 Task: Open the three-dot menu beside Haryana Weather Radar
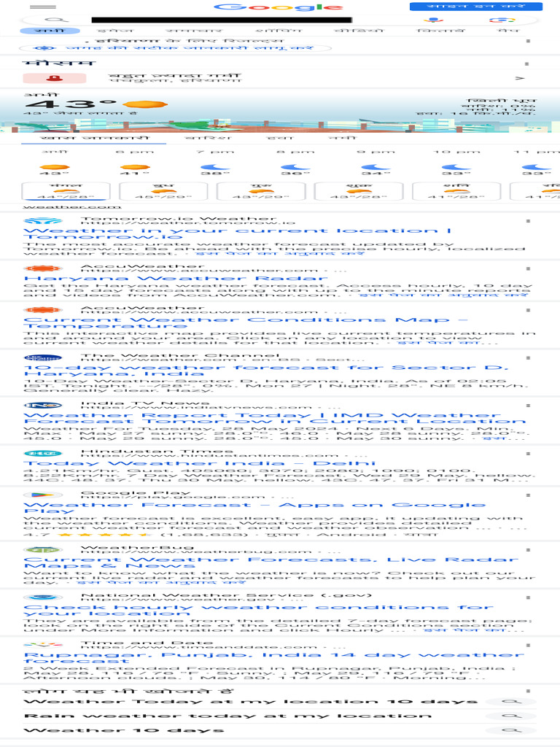(528, 268)
